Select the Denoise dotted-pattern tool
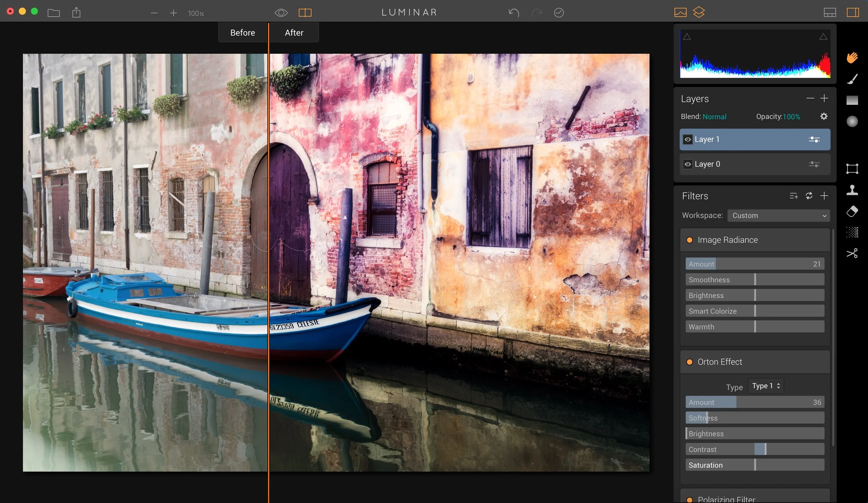 coord(852,232)
